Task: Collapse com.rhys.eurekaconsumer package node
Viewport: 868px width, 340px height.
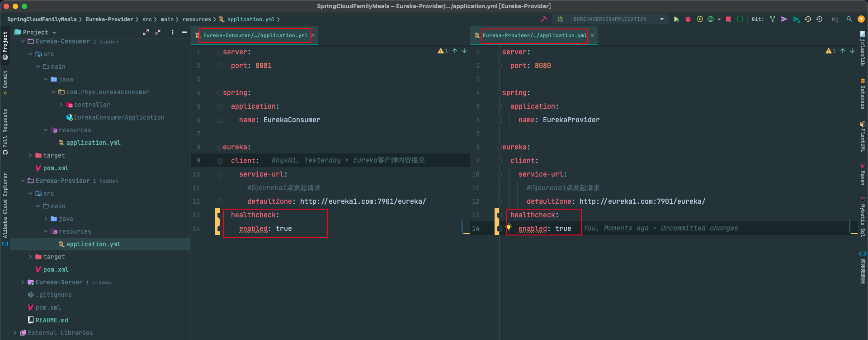Action: [x=53, y=92]
